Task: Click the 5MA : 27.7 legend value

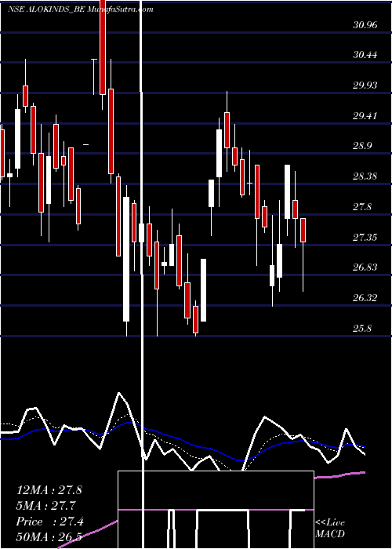Action: (45, 506)
